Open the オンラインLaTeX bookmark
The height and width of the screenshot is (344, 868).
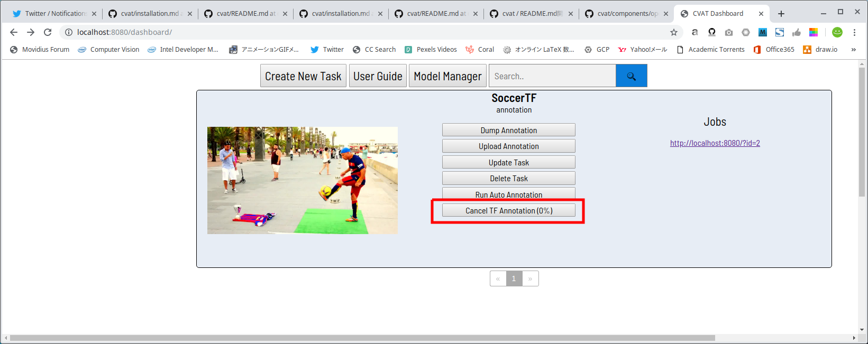pos(538,50)
